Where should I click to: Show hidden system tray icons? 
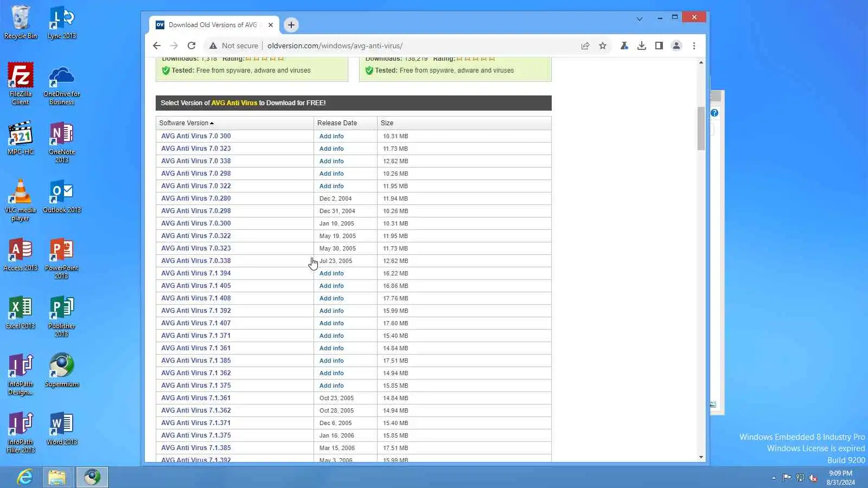[x=774, y=478]
